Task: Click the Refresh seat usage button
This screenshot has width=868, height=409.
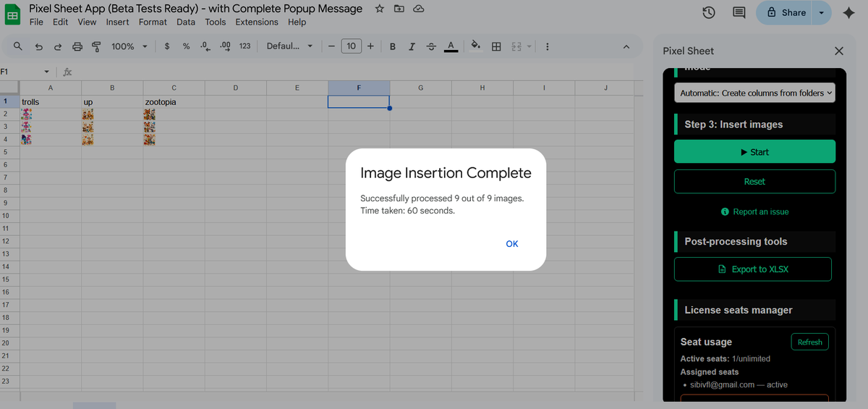Action: click(x=809, y=342)
